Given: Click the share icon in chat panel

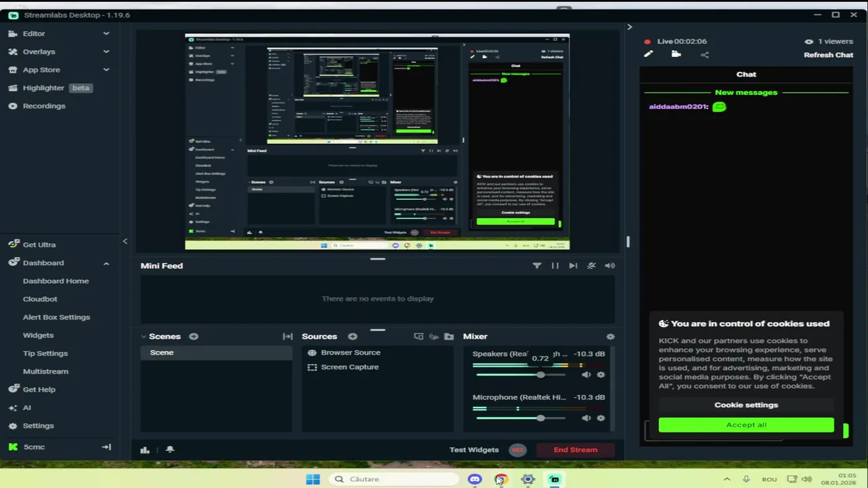Looking at the screenshot, I should (705, 54).
